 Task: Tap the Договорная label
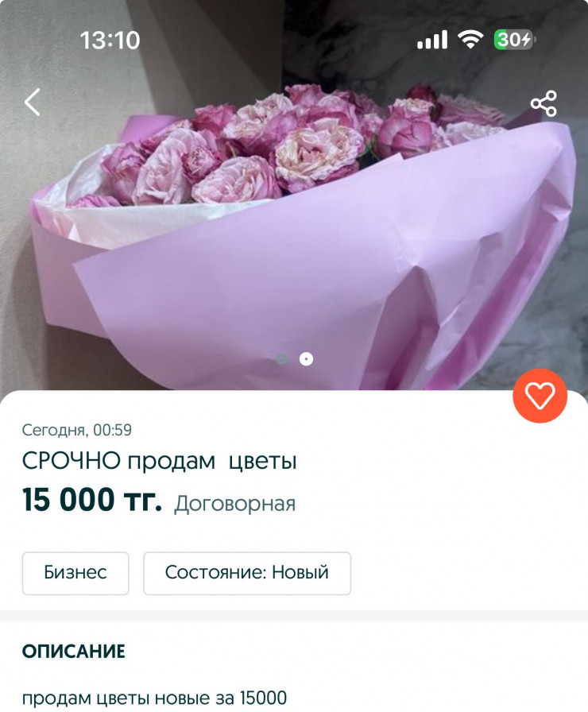pos(234,504)
